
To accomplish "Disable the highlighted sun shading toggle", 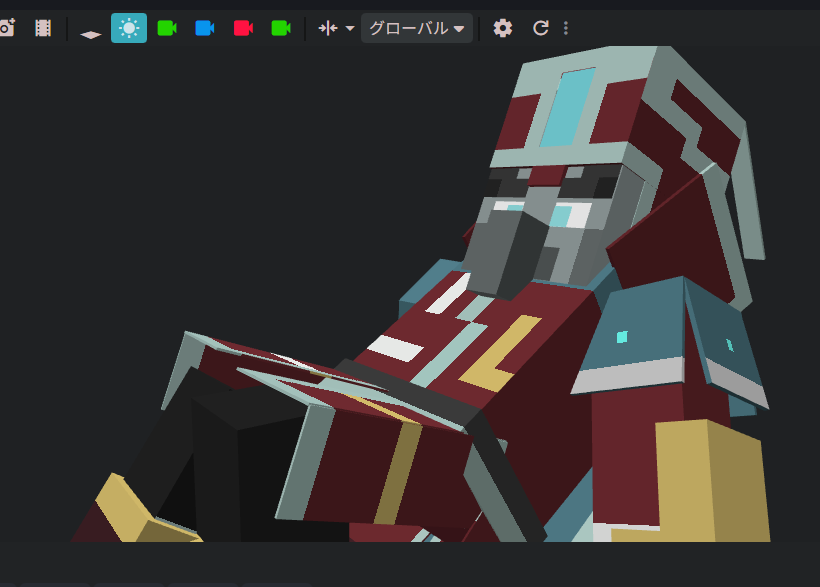I will pyautogui.click(x=129, y=28).
